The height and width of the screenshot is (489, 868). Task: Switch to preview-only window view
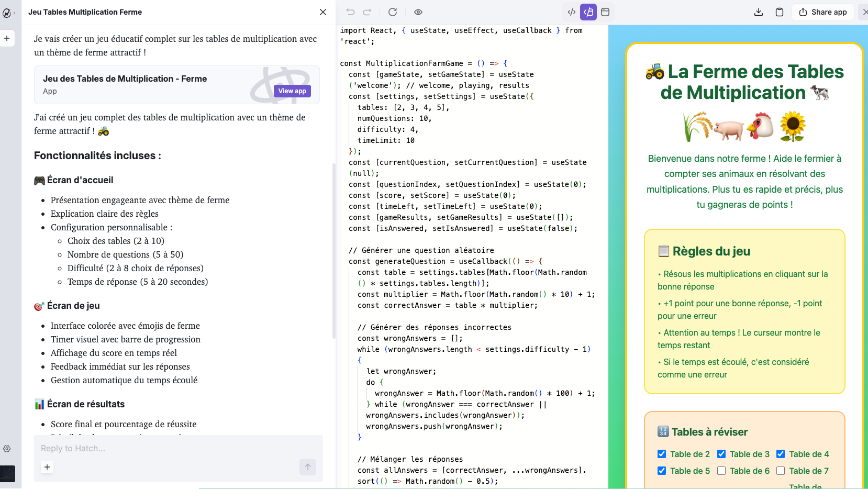point(605,12)
